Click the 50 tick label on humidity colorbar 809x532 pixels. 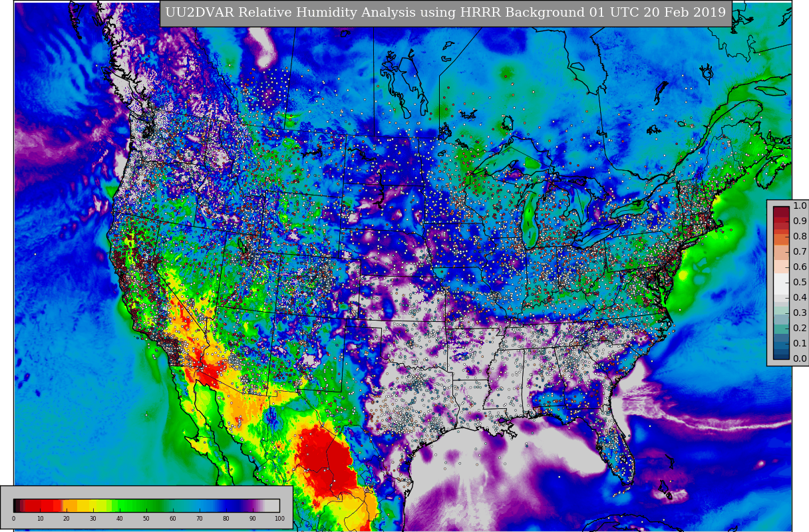coord(146,519)
